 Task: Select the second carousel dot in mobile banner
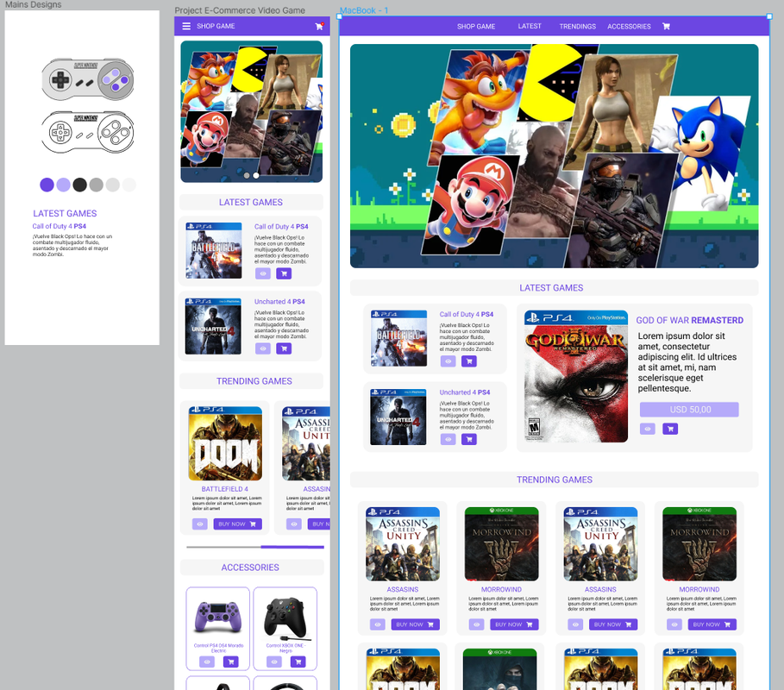click(256, 175)
